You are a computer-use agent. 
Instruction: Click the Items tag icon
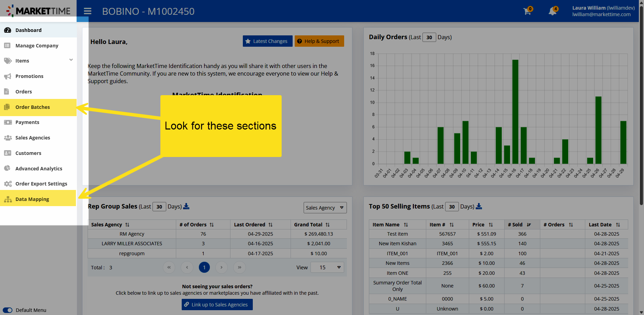[8, 61]
